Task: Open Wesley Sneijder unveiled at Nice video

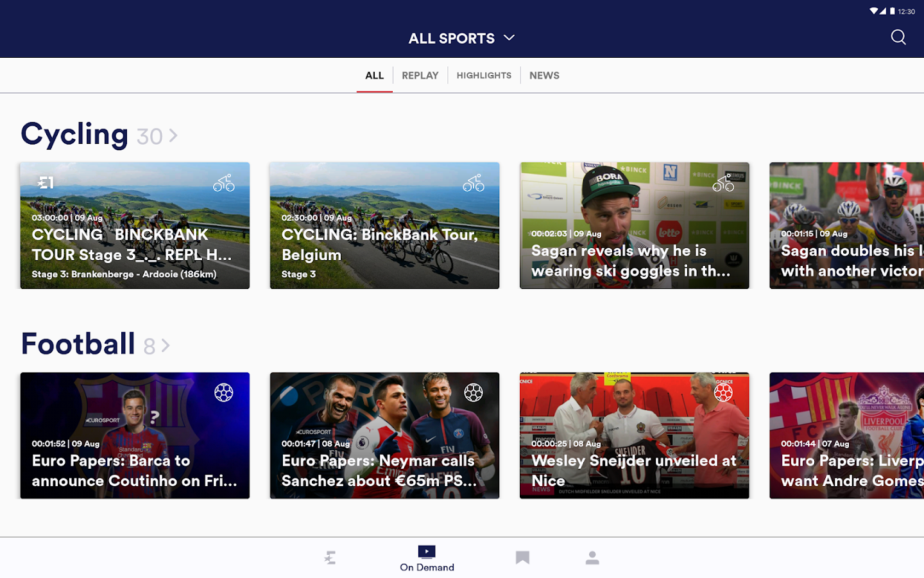Action: click(635, 435)
